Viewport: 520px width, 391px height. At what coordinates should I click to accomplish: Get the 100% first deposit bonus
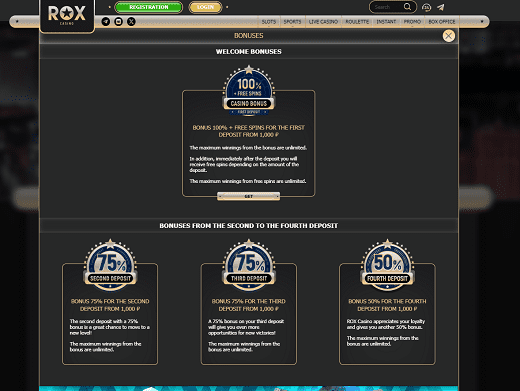[248, 196]
